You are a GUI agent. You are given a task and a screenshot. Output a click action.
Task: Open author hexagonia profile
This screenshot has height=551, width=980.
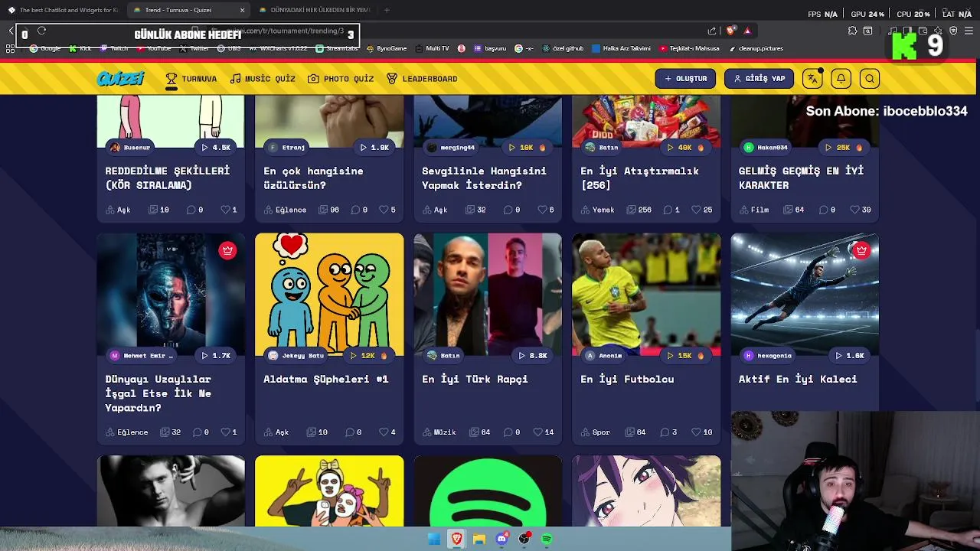tap(768, 356)
